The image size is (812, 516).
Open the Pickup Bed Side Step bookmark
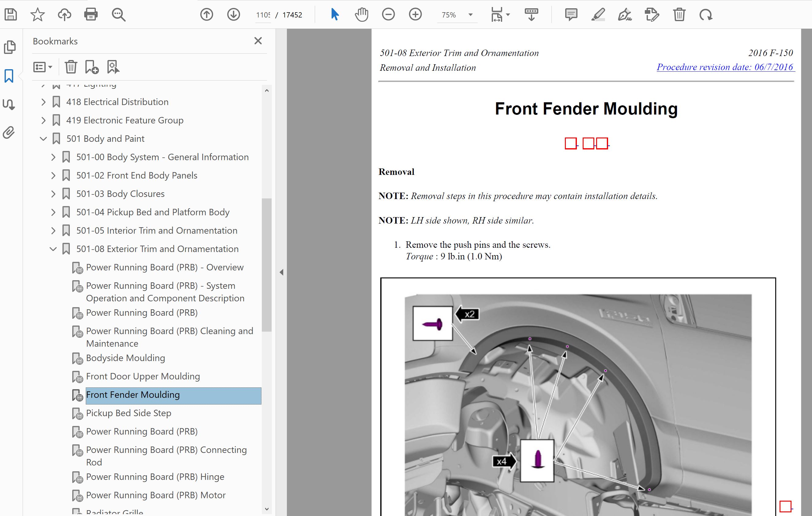pos(129,413)
